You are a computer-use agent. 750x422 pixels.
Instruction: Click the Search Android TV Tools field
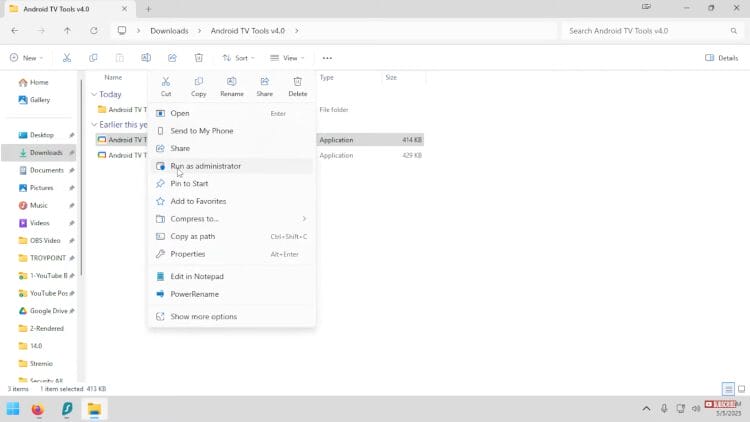pyautogui.click(x=651, y=31)
